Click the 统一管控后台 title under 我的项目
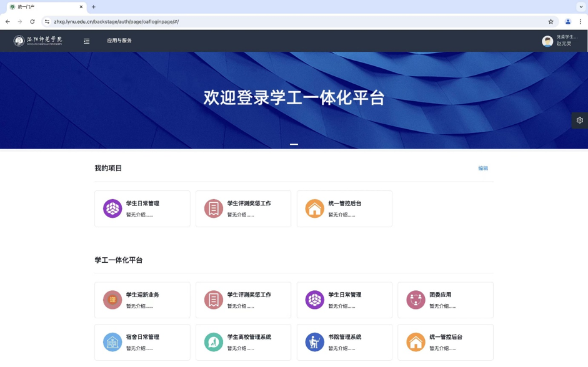588x367 pixels. [x=345, y=203]
